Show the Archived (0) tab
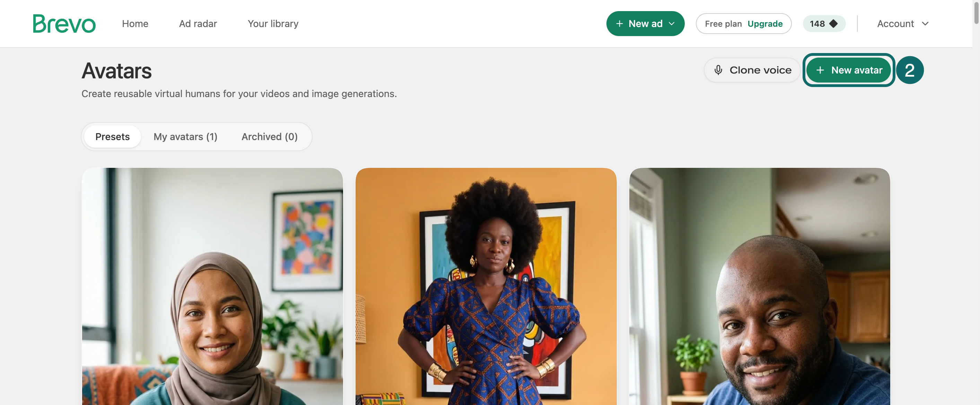 pos(269,137)
